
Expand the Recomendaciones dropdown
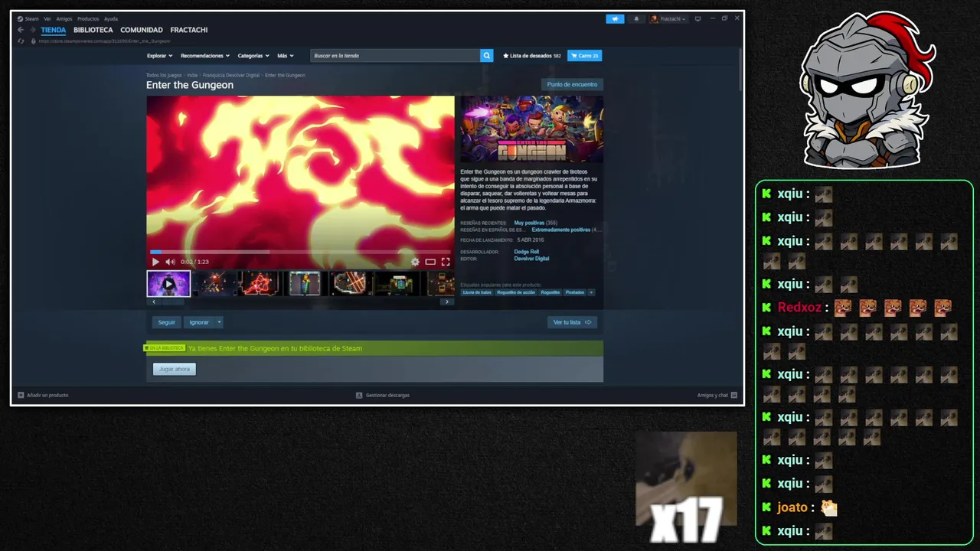(x=205, y=56)
